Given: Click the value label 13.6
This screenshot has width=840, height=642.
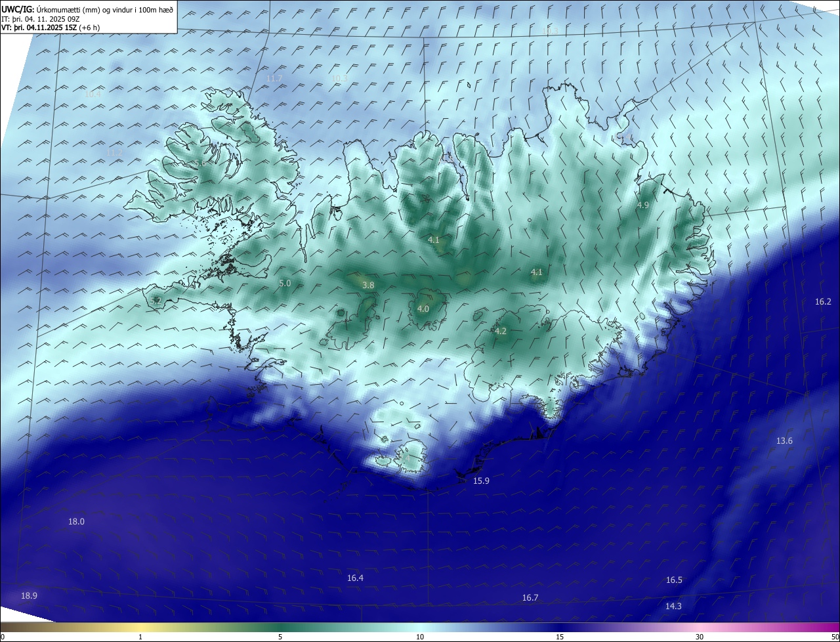Looking at the screenshot, I should click(784, 441).
